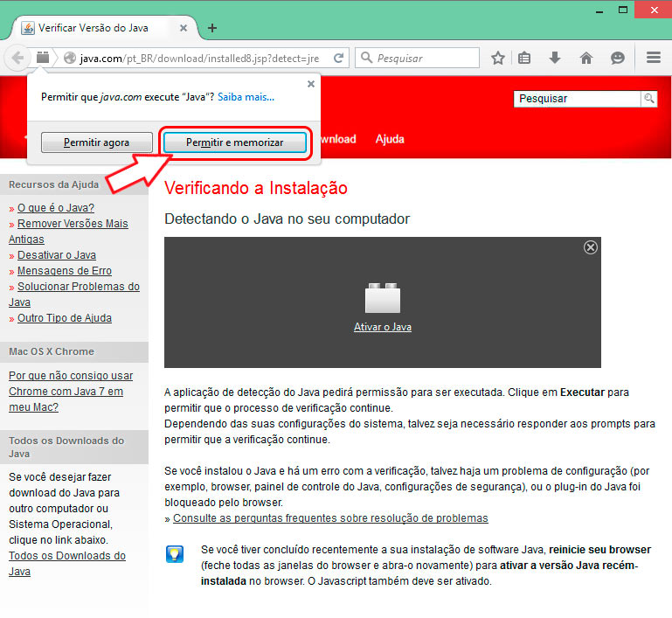This screenshot has width=672, height=618.
Task: Open the Ajuda menu item
Action: (390, 139)
